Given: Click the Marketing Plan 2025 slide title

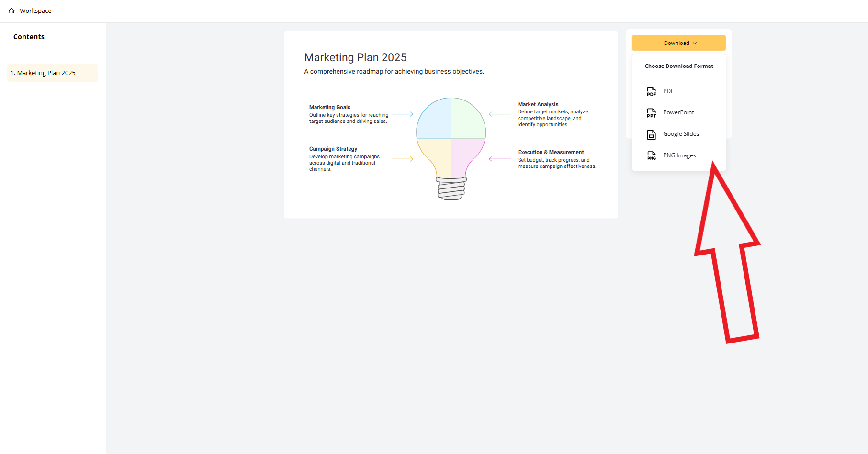Looking at the screenshot, I should [355, 57].
